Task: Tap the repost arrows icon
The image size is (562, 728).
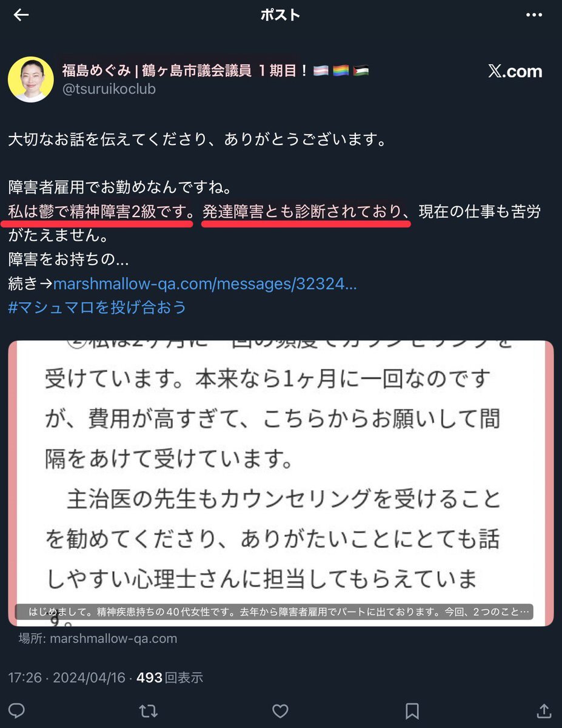Action: (x=149, y=710)
